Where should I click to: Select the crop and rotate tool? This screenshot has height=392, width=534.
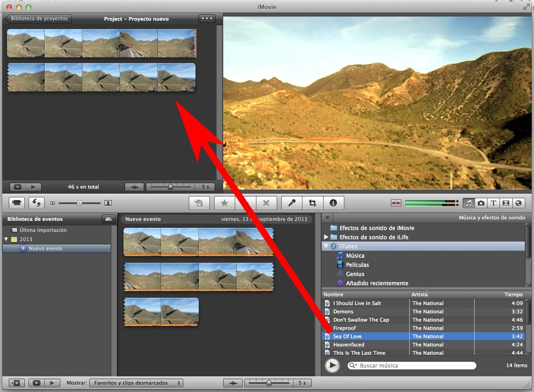(x=313, y=203)
